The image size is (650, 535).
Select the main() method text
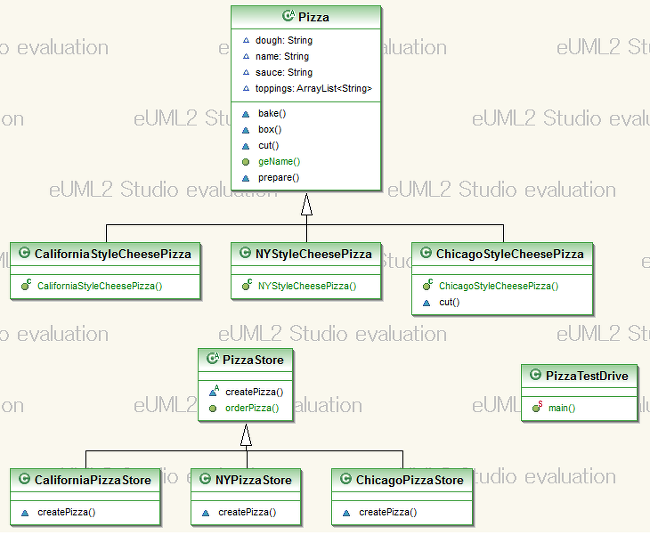[x=562, y=408]
